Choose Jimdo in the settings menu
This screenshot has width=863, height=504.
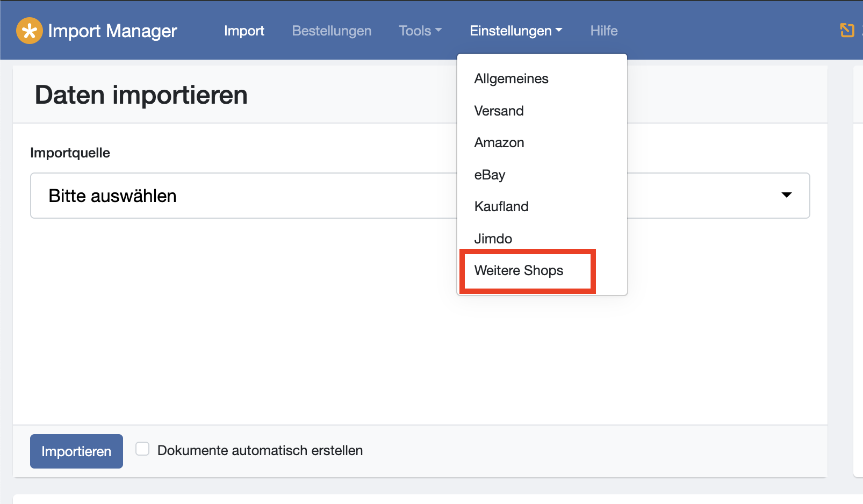pos(493,239)
